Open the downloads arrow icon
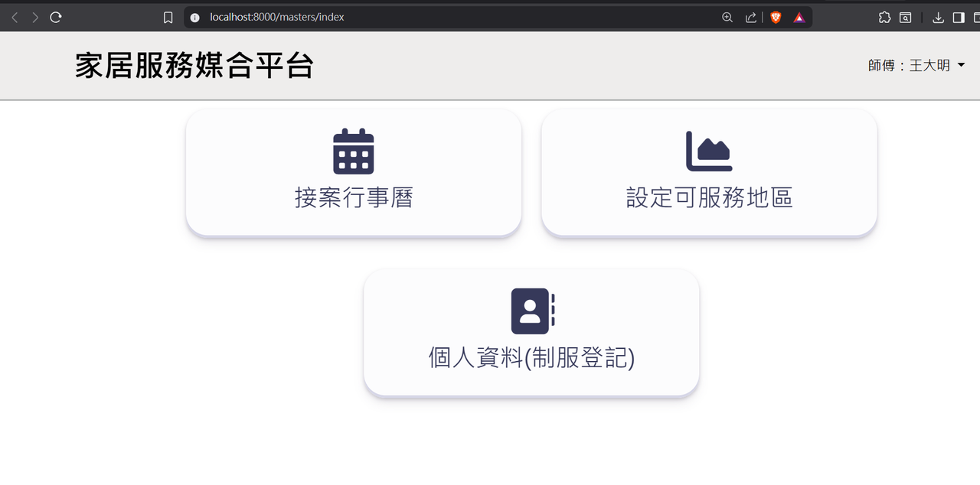Image resolution: width=980 pixels, height=485 pixels. (938, 17)
